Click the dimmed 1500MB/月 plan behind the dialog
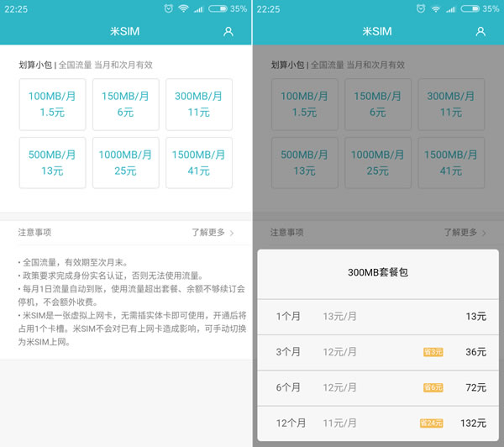504x447 pixels. point(451,163)
